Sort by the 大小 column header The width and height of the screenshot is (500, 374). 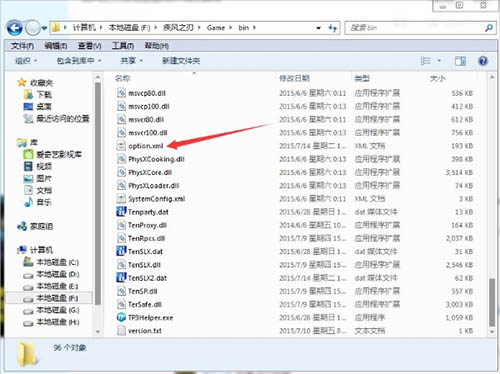tap(437, 78)
